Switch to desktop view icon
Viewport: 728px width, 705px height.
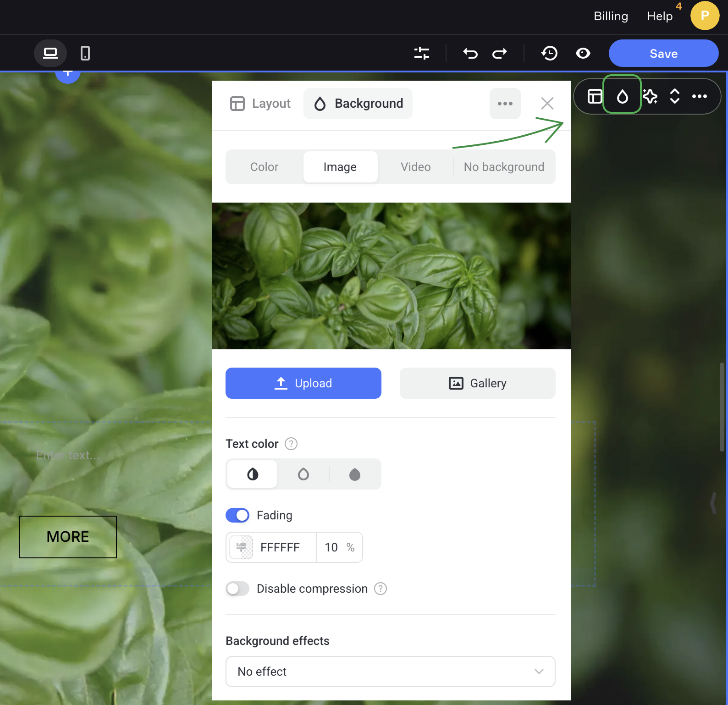pyautogui.click(x=50, y=54)
